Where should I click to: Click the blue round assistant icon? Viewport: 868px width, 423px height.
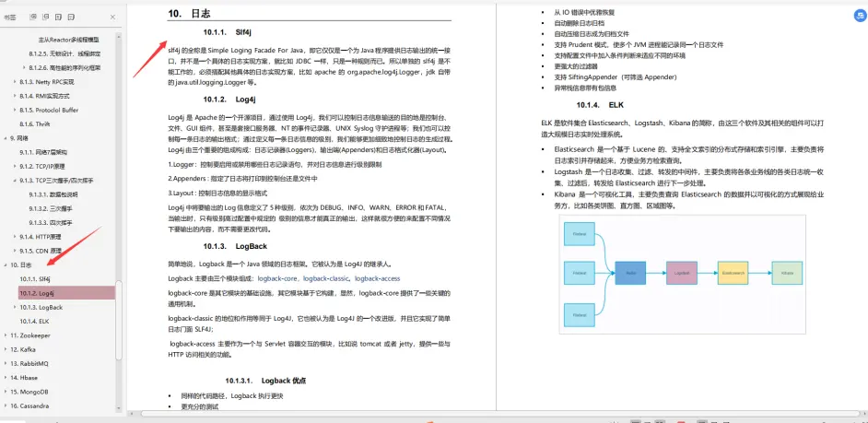click(x=861, y=18)
